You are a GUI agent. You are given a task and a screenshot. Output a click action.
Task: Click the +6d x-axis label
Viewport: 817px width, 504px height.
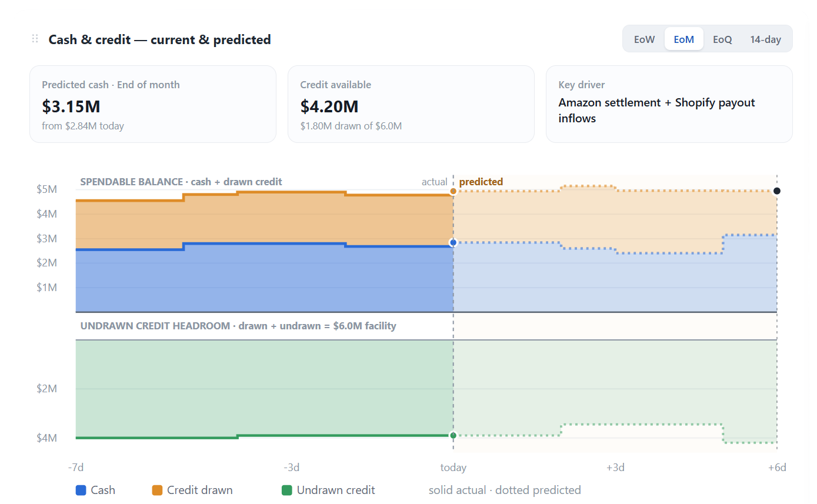pos(777,468)
